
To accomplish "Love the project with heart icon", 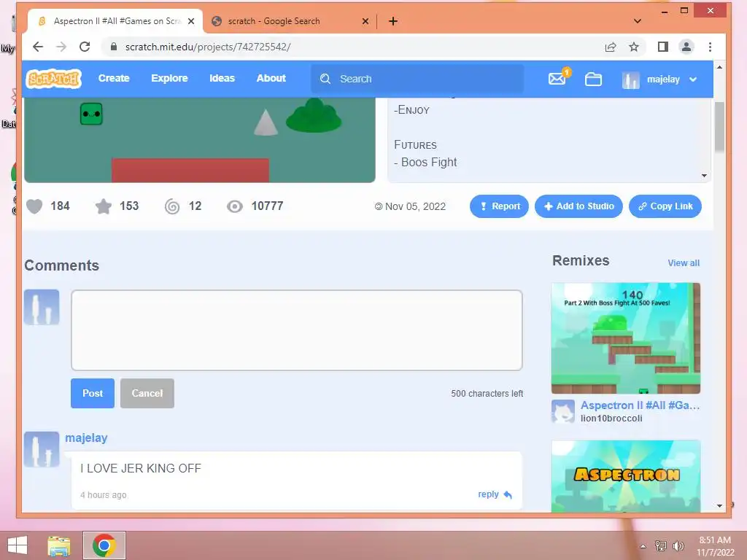I will click(34, 206).
